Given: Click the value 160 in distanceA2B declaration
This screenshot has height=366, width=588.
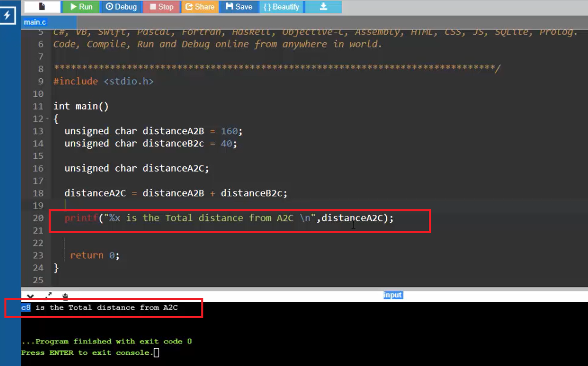Looking at the screenshot, I should click(x=229, y=131).
